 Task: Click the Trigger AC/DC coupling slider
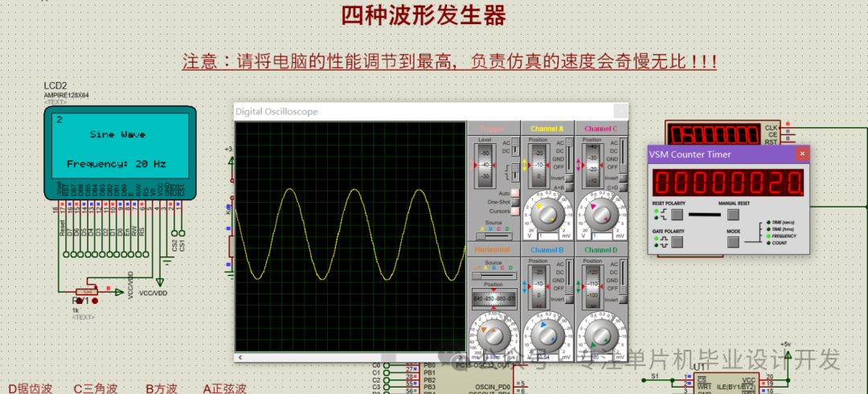tap(515, 147)
